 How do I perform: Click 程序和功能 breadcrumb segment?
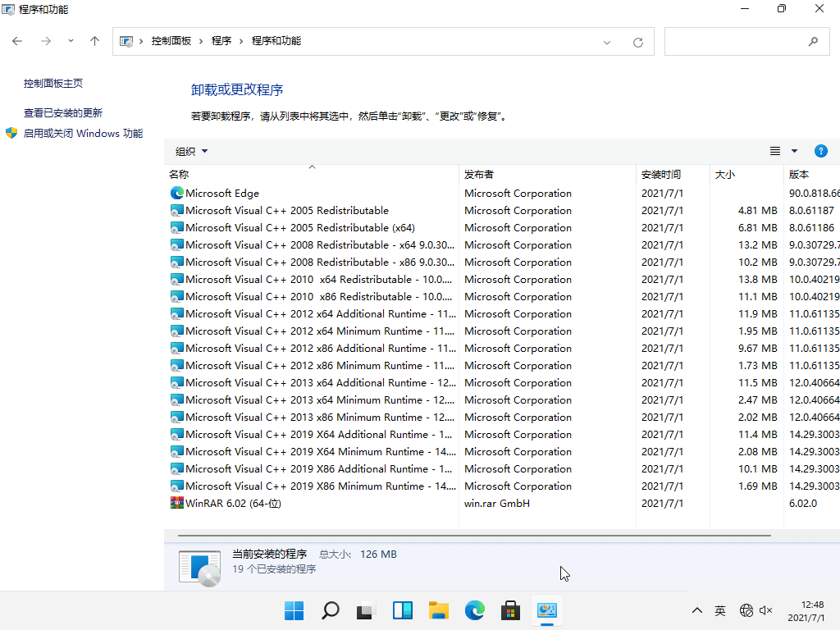click(276, 41)
